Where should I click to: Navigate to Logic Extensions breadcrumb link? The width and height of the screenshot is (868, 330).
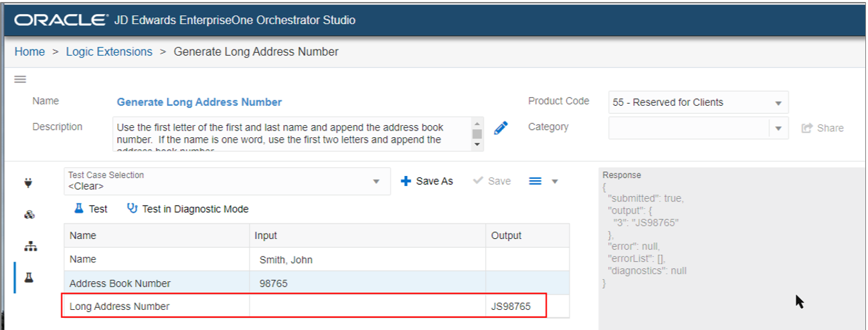109,52
